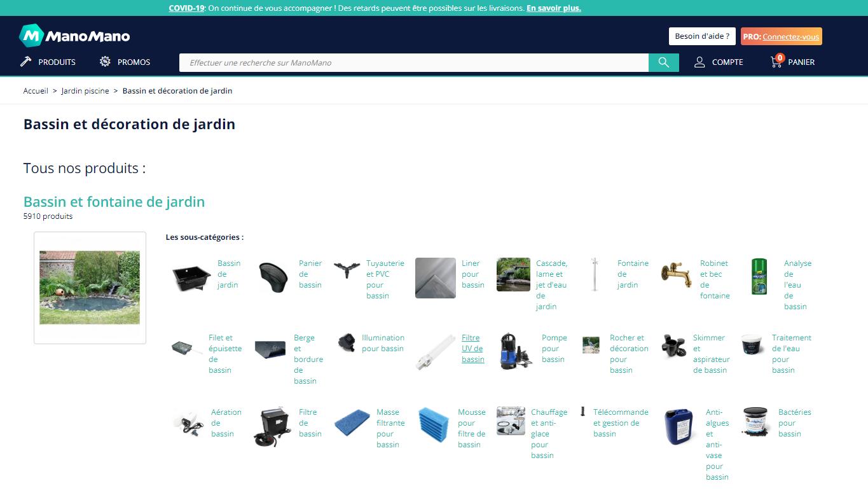Open the Masse filtrante text link
This screenshot has height=502, width=868.
coord(390,428)
